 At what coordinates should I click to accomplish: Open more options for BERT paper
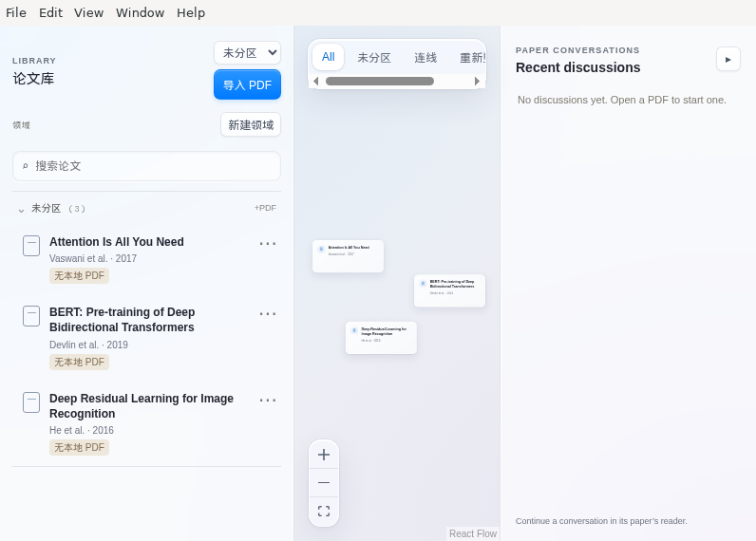click(x=268, y=314)
